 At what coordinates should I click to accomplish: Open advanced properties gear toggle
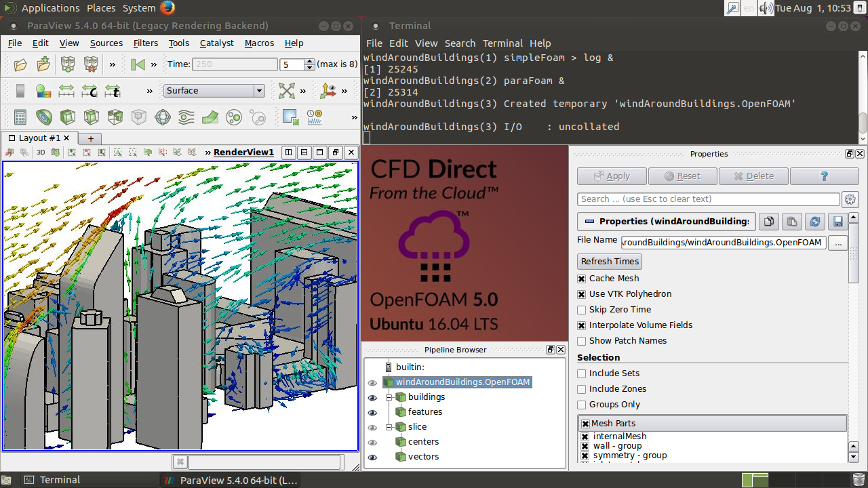(850, 199)
